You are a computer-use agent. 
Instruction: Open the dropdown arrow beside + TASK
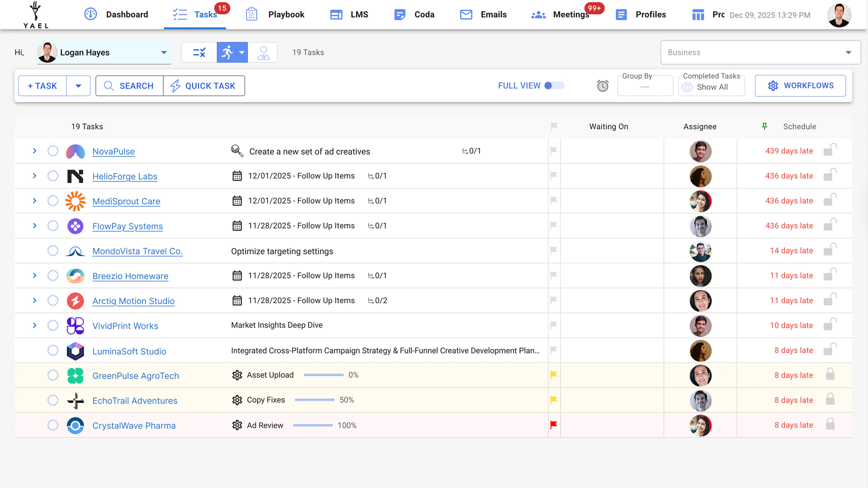[x=78, y=86]
